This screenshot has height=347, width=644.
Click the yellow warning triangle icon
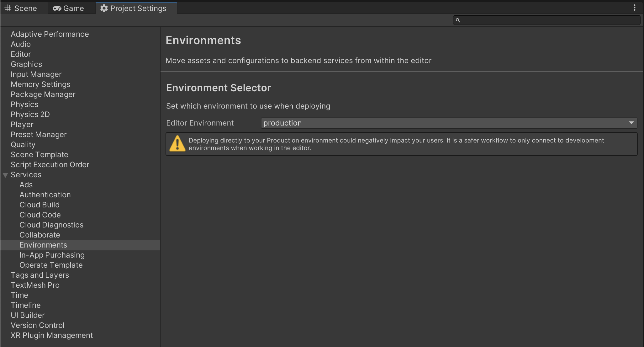coord(177,144)
